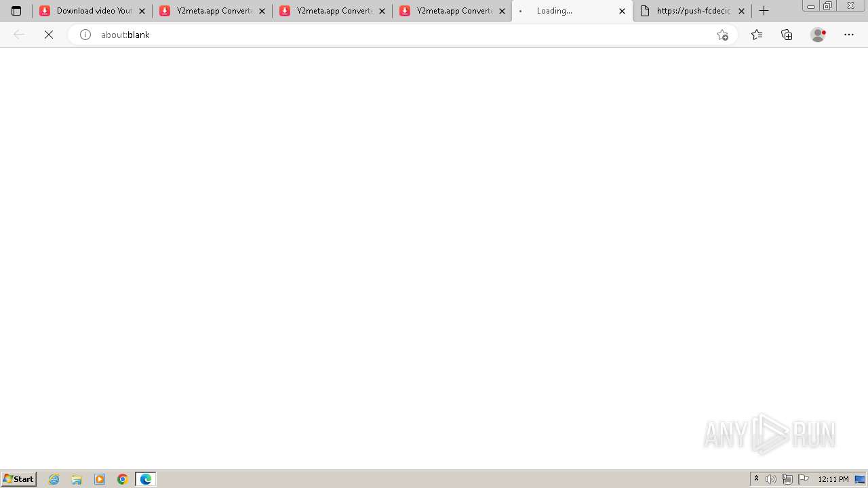The width and height of the screenshot is (868, 488).
Task: Launch Internet Explorer from taskbar
Action: pyautogui.click(x=54, y=479)
